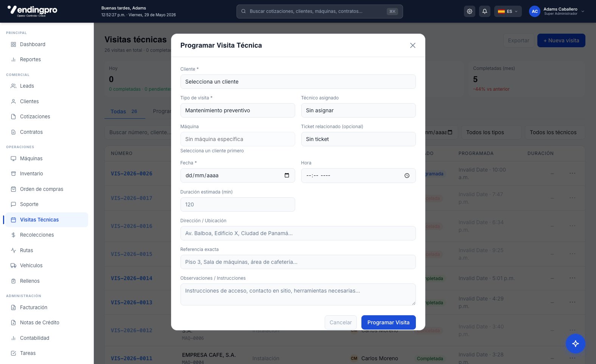Expand the Adams Caballero user menu
This screenshot has width=596, height=364.
[x=557, y=11]
